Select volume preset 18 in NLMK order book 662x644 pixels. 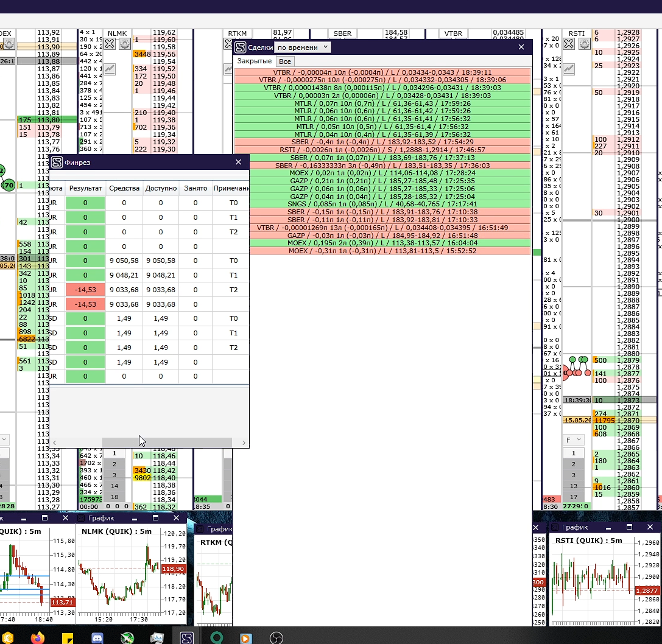[114, 497]
